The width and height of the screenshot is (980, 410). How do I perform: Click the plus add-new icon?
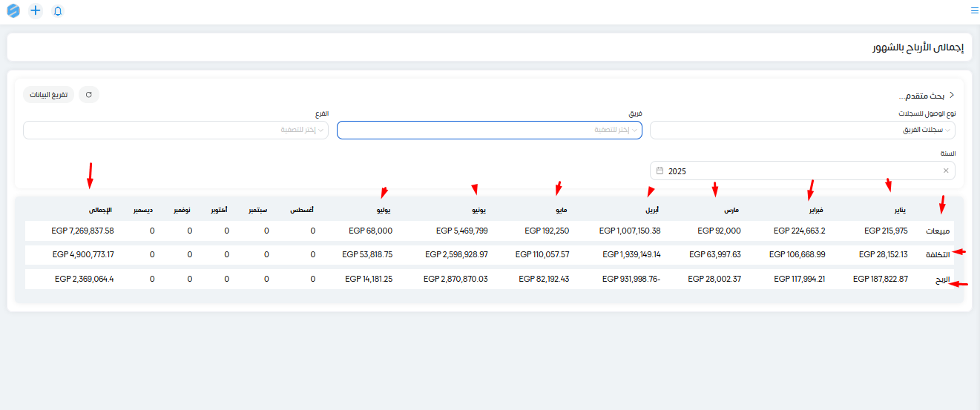click(36, 11)
